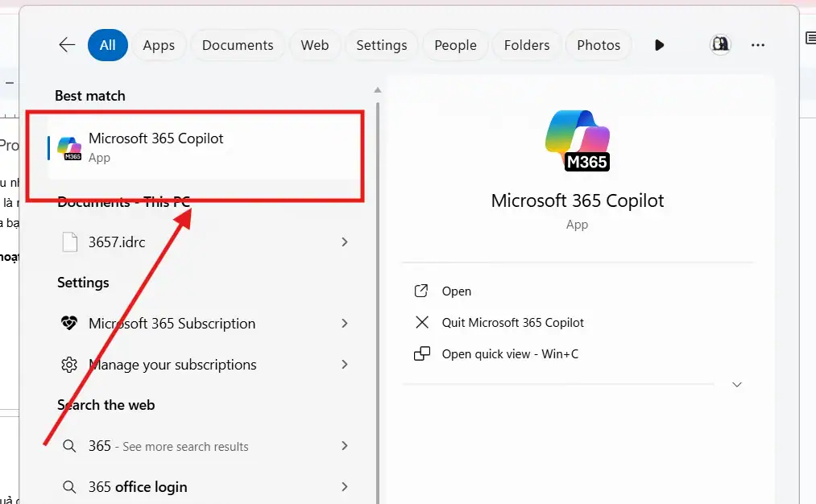This screenshot has width=816, height=504.
Task: Select the All filter tab
Action: [x=107, y=45]
